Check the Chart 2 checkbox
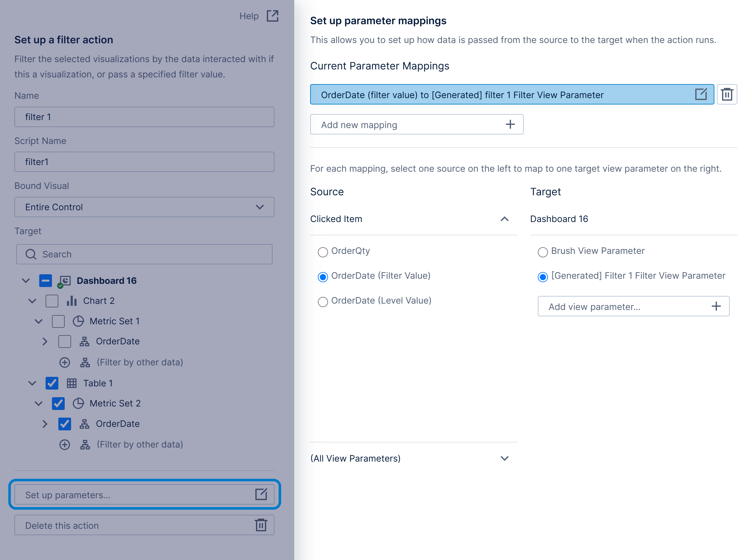Viewport: 752px width, 560px height. click(52, 301)
